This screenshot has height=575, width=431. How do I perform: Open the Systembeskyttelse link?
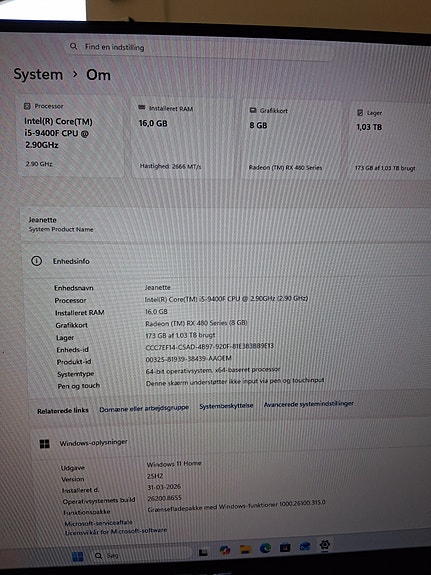click(x=226, y=406)
